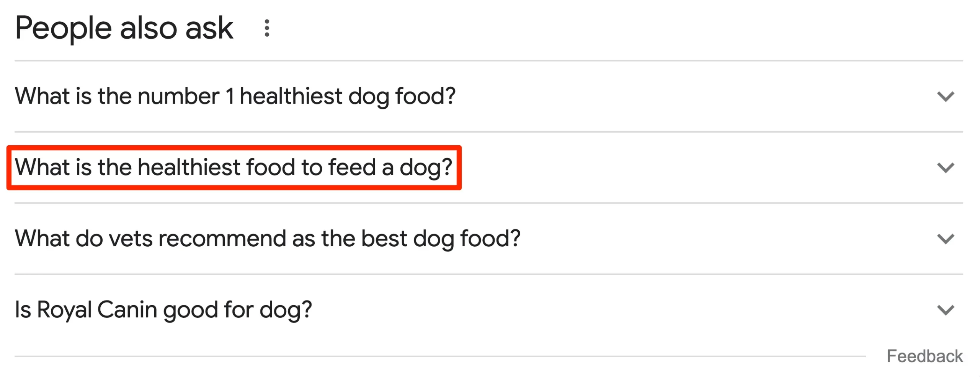Expand "What is the number 1 healthiest dog food?"
This screenshot has width=980, height=377.
click(235, 96)
